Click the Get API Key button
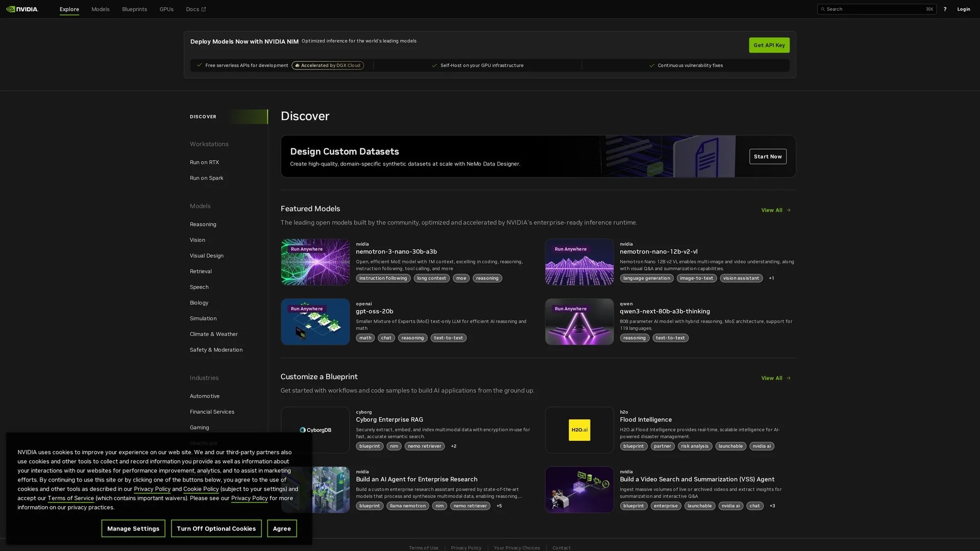 [769, 45]
